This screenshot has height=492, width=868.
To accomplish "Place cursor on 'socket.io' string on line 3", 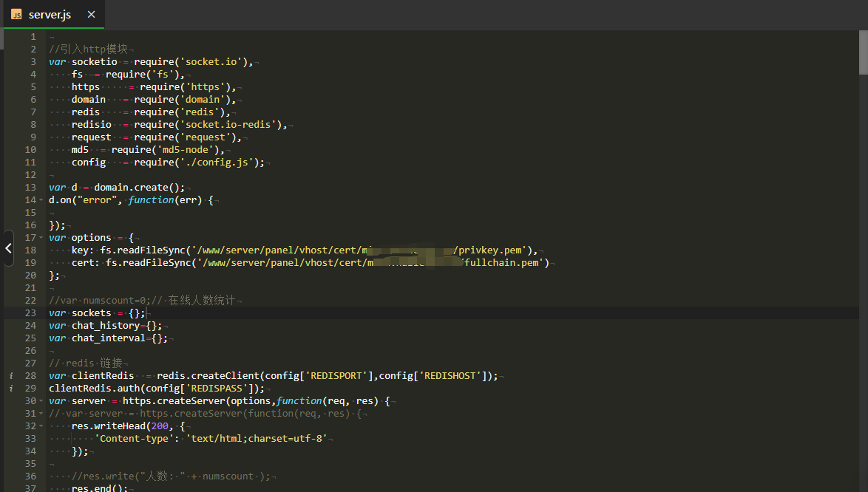I will (x=211, y=62).
